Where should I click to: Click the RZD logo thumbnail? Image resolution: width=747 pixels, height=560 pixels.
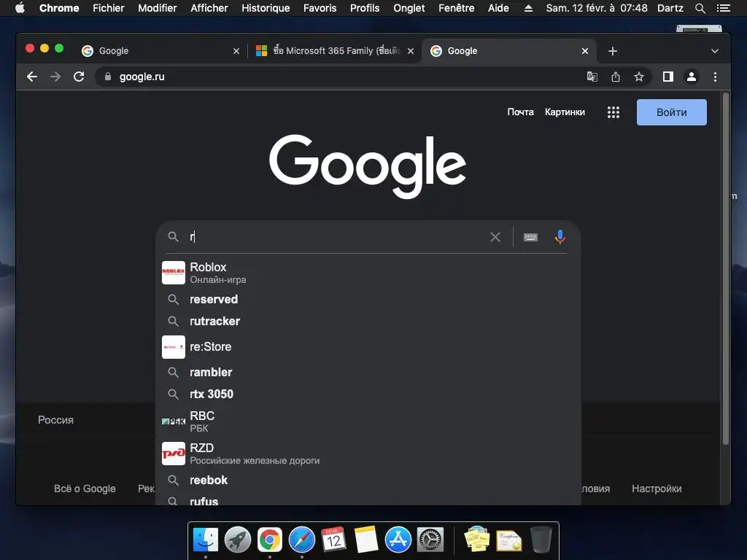pyautogui.click(x=174, y=454)
